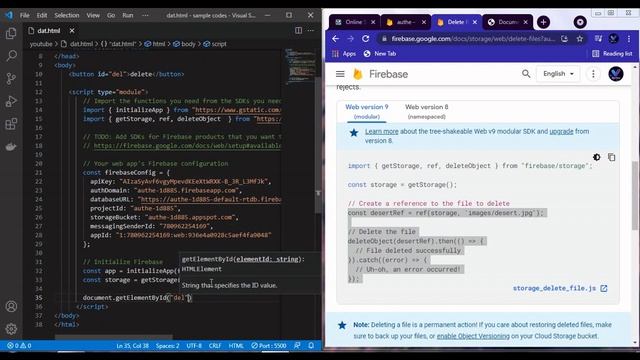
Task: Open the Go menu
Action: (x=111, y=15)
